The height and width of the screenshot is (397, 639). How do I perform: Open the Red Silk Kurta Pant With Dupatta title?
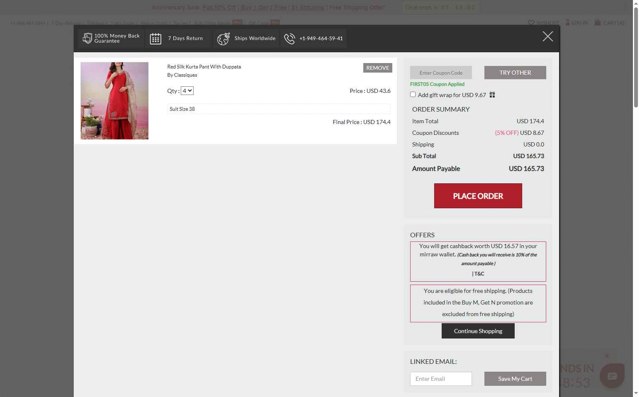pyautogui.click(x=204, y=67)
